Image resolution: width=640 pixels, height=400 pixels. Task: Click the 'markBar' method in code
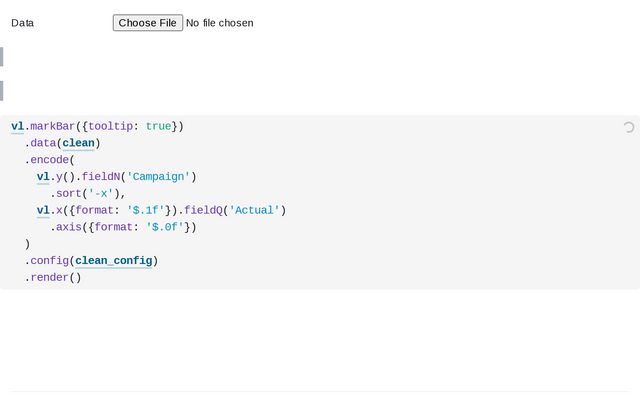53,126
